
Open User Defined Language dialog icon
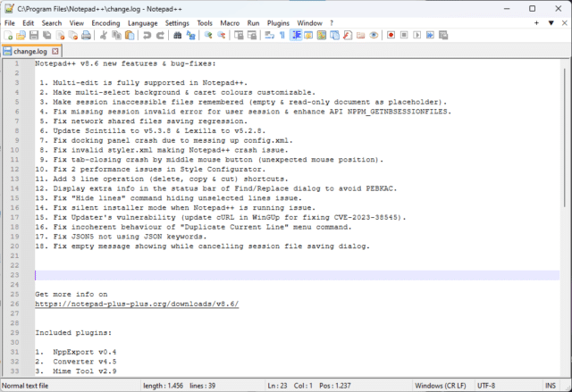pos(308,36)
